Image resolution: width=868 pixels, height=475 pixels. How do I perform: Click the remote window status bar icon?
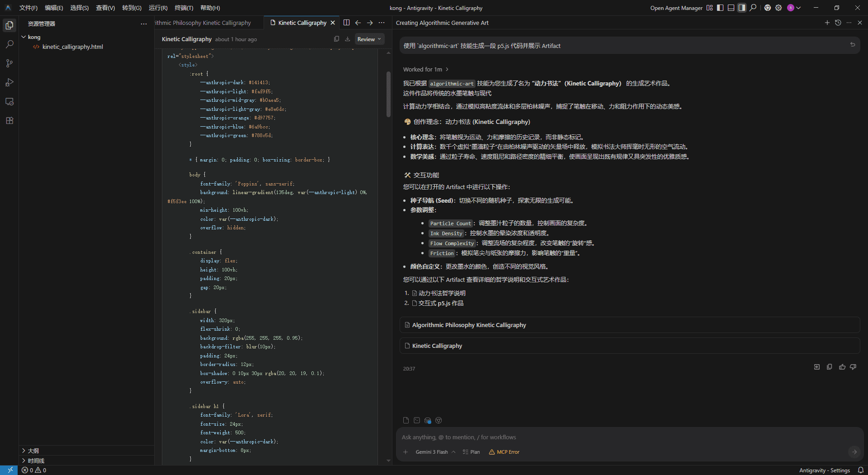coord(9,470)
